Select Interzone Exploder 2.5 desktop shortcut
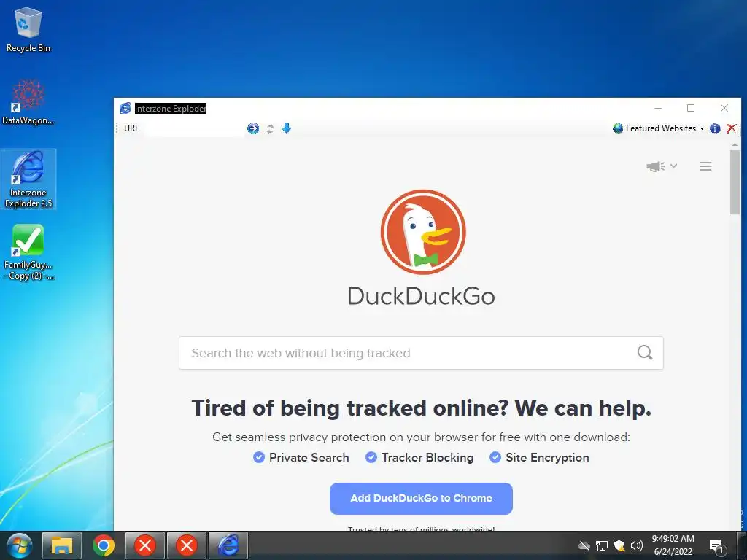Image resolution: width=747 pixels, height=560 pixels. 28,179
